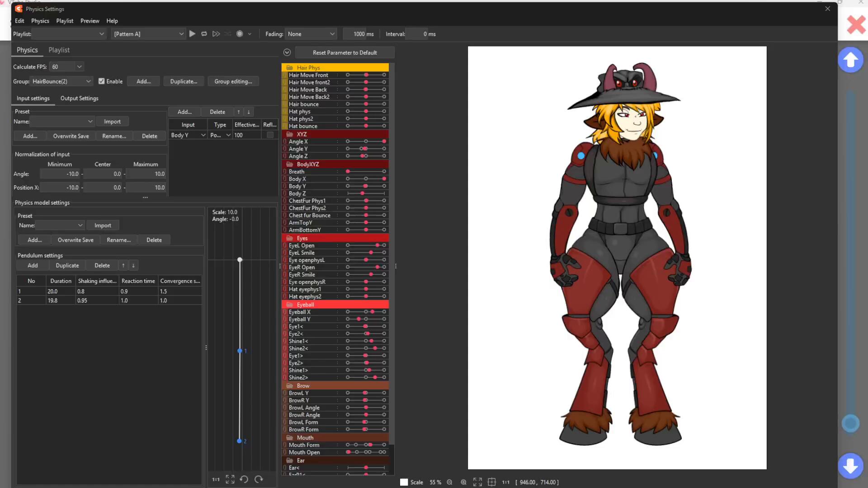The image size is (868, 488).
Task: Open the arrow next to record button
Action: pos(250,34)
